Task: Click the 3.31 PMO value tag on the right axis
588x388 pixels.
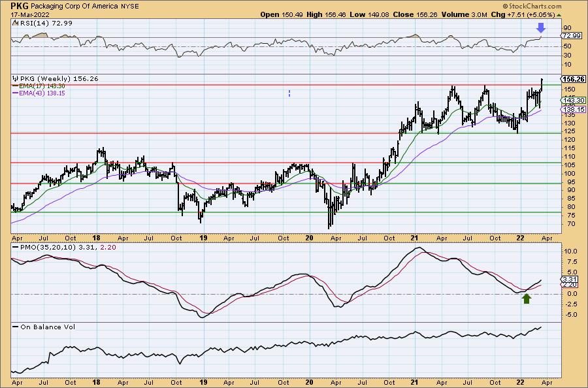Action: [x=570, y=280]
